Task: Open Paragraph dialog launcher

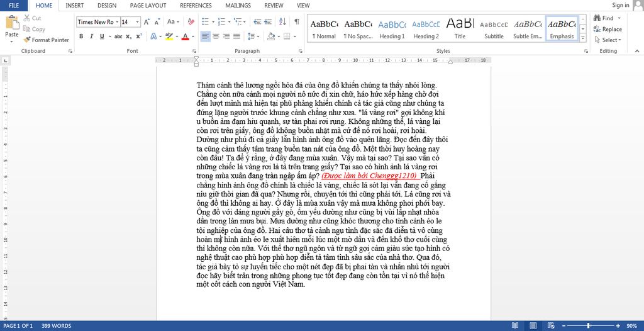Action: 301,51
